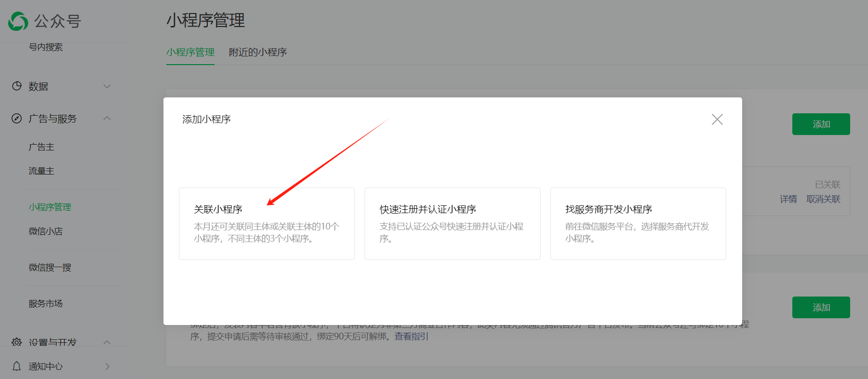Click the upper green 添加 button
The image size is (868, 379).
pyautogui.click(x=821, y=124)
